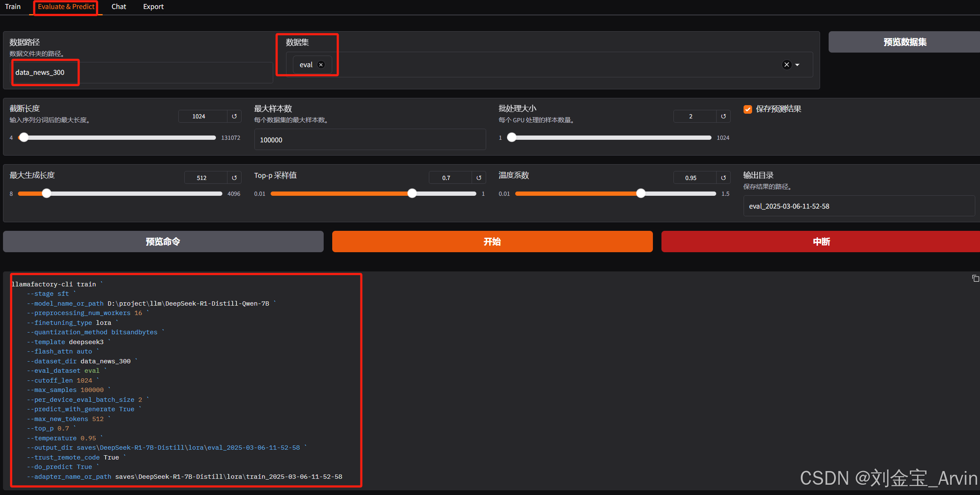
Task: Reset the 最大生成长度 value
Action: tap(234, 178)
